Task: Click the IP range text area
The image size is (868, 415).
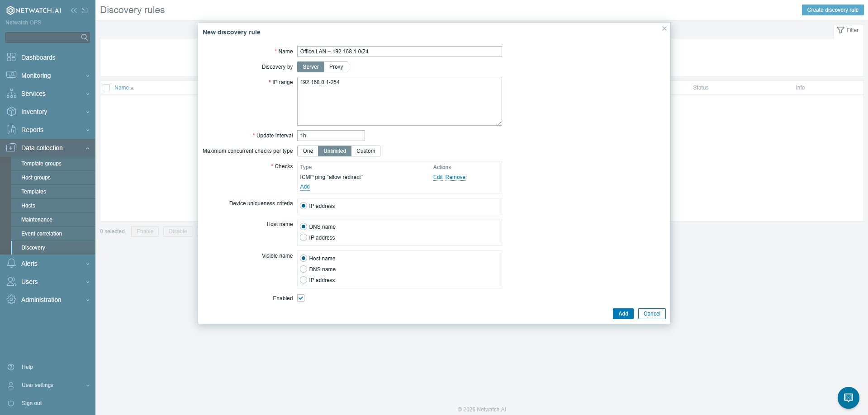Action: [x=399, y=101]
